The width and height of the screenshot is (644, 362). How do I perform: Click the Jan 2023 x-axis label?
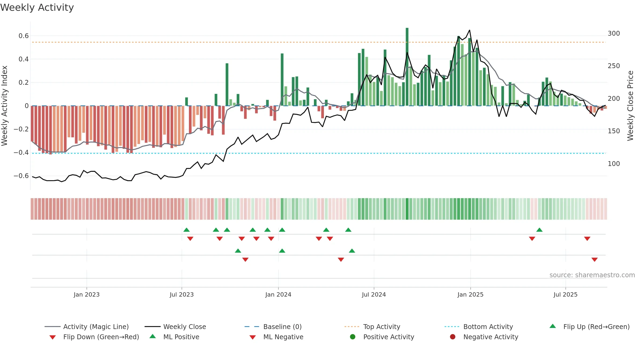[87, 294]
